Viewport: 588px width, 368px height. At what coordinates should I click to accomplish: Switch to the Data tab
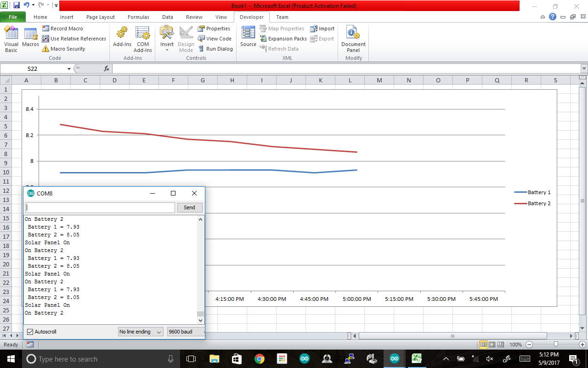168,17
